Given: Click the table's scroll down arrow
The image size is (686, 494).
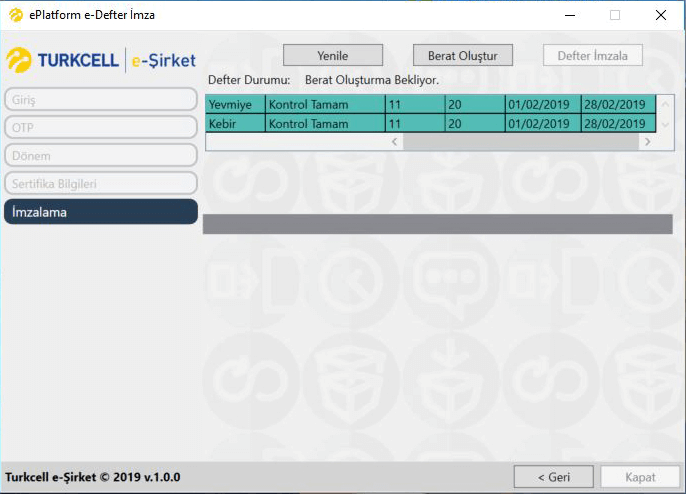Looking at the screenshot, I should coord(665,125).
